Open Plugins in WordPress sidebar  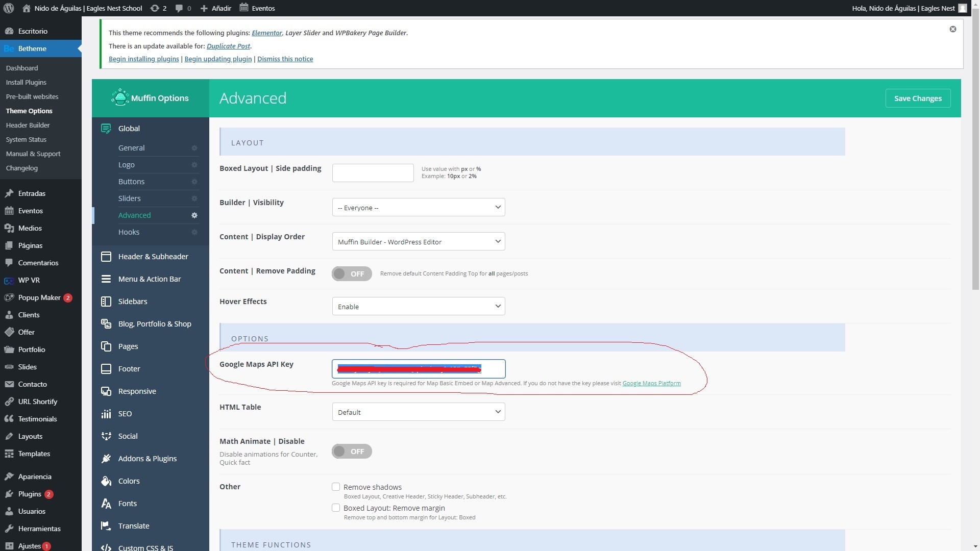point(30,494)
